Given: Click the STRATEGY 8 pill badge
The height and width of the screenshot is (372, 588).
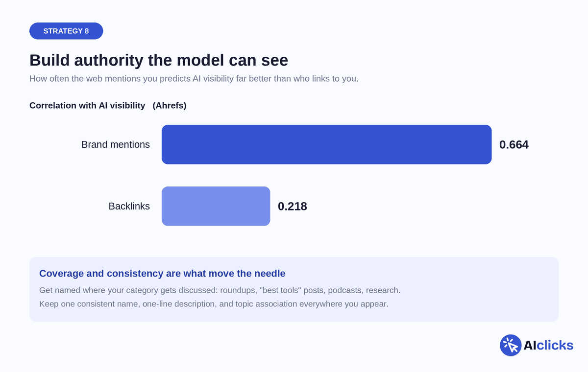Looking at the screenshot, I should tap(66, 31).
